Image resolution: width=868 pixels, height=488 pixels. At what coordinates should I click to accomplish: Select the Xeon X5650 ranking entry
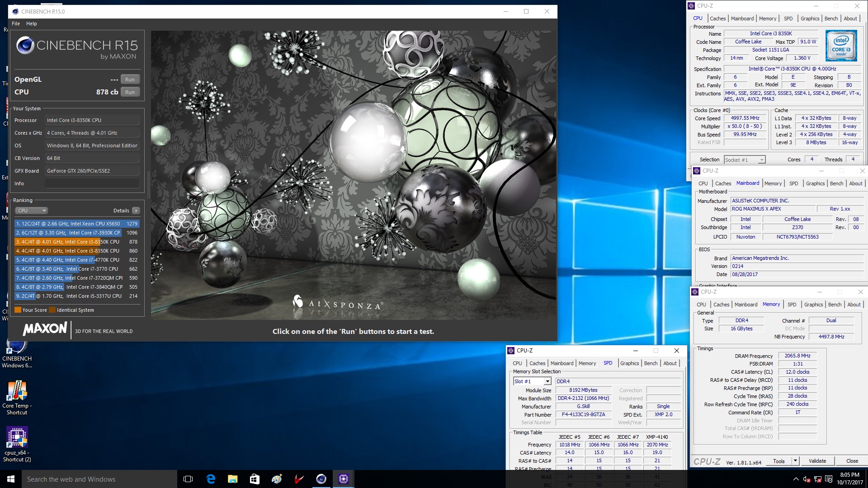[x=77, y=224]
